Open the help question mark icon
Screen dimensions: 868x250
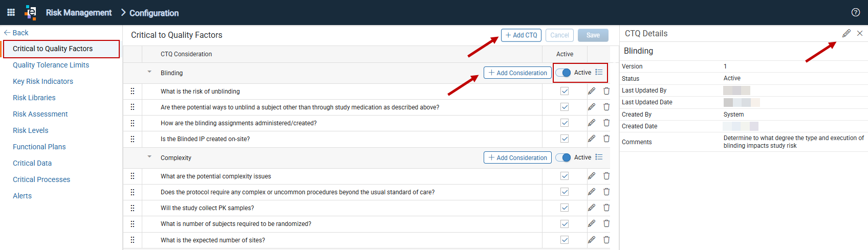855,12
